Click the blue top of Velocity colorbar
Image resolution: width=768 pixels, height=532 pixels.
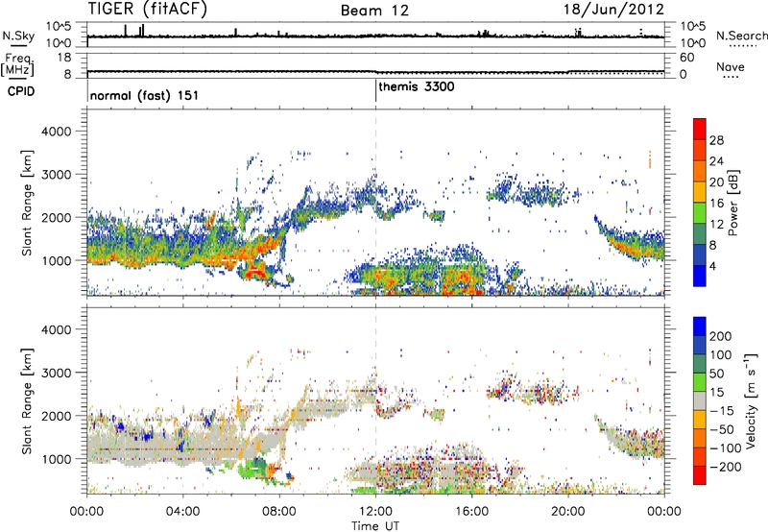[x=700, y=326]
